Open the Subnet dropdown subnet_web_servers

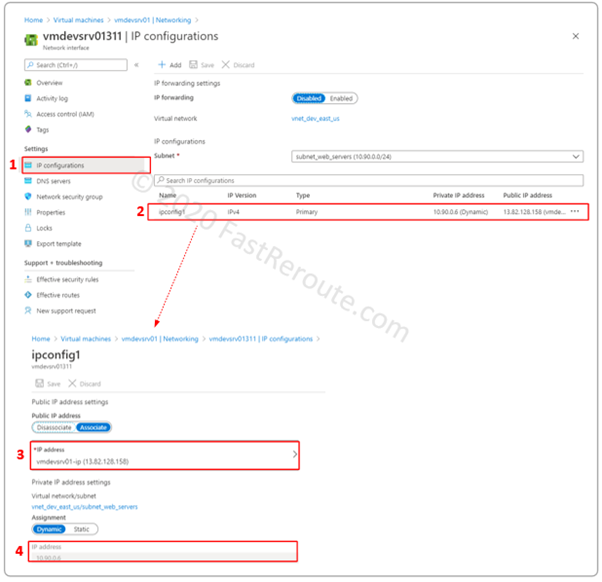click(x=437, y=157)
